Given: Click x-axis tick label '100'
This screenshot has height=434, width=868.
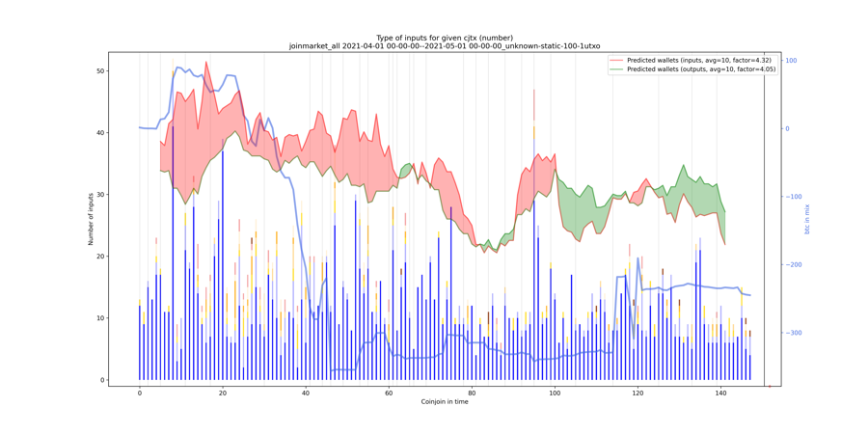Looking at the screenshot, I should click(x=555, y=393).
